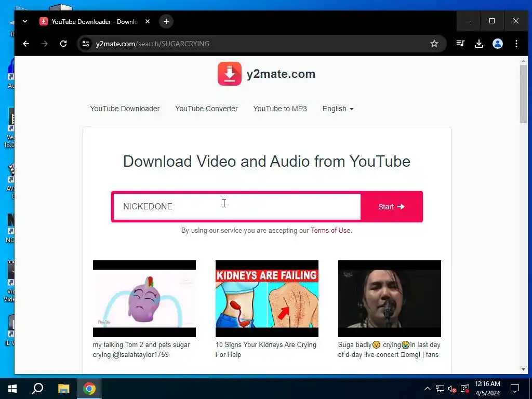Viewport: 532px width, 399px height.
Task: Click the address bar URL y2mate.com/search/SUGARCRYING
Action: [152, 44]
